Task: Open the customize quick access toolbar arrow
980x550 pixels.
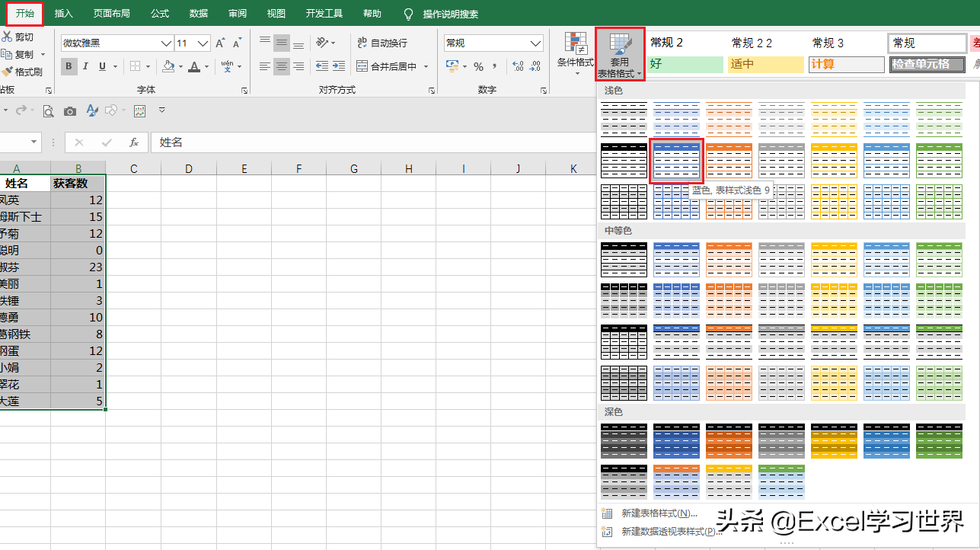Action: (x=161, y=110)
